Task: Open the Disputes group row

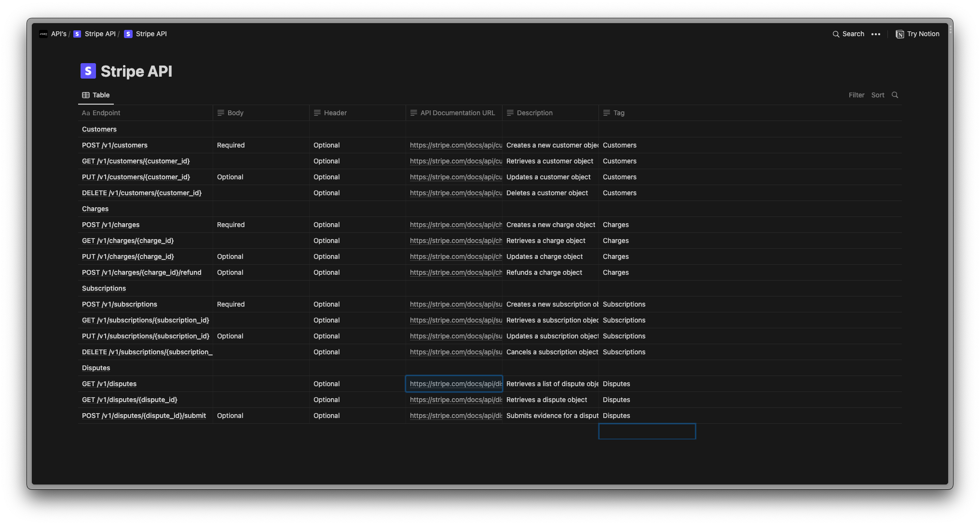Action: pyautogui.click(x=96, y=368)
